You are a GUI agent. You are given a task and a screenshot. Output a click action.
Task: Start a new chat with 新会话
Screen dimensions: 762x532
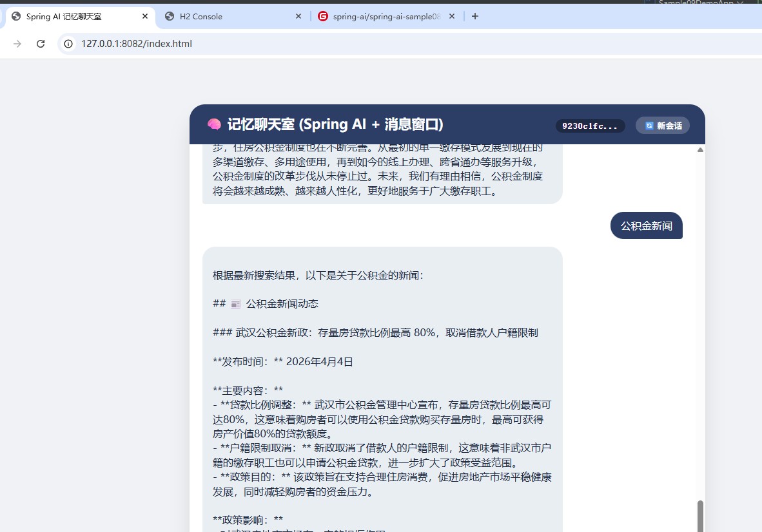click(x=663, y=126)
